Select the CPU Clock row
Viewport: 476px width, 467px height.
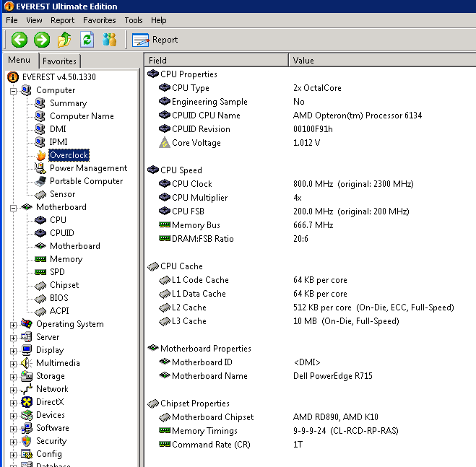311,184
